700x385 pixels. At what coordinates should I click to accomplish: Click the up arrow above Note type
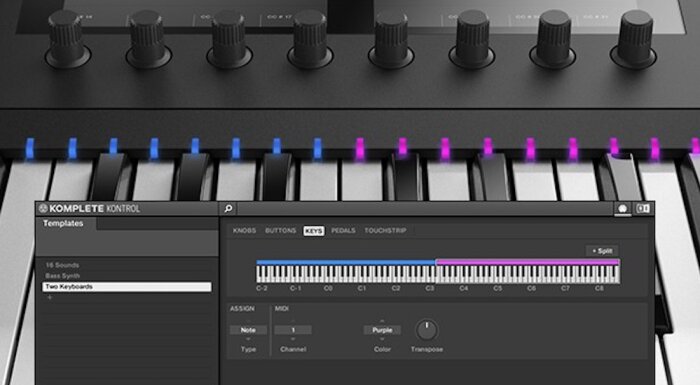(x=248, y=321)
